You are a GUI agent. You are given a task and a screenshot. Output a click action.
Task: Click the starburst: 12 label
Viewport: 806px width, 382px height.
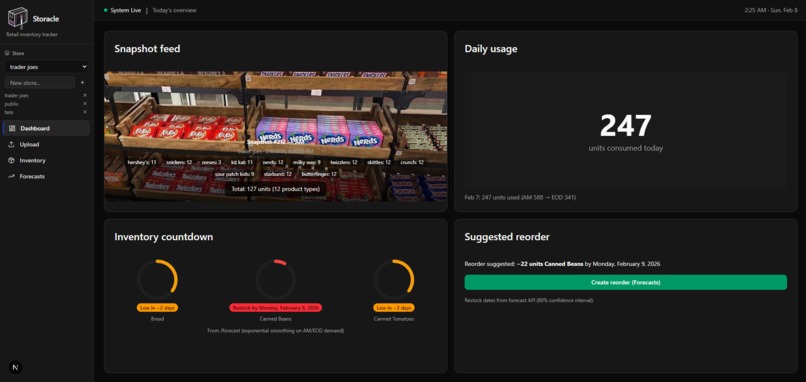click(278, 174)
